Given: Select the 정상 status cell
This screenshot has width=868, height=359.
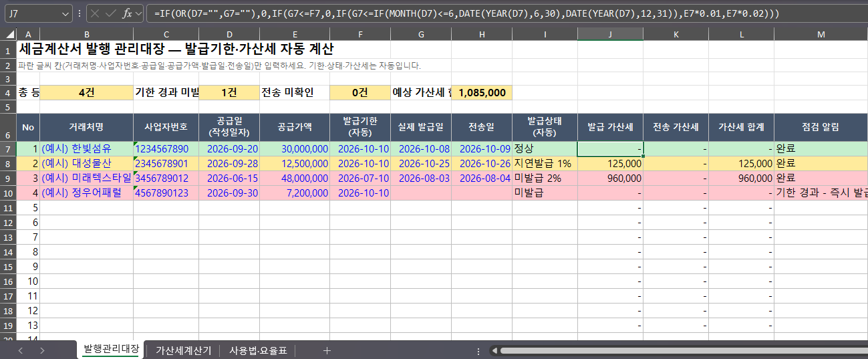Looking at the screenshot, I should click(x=545, y=148).
